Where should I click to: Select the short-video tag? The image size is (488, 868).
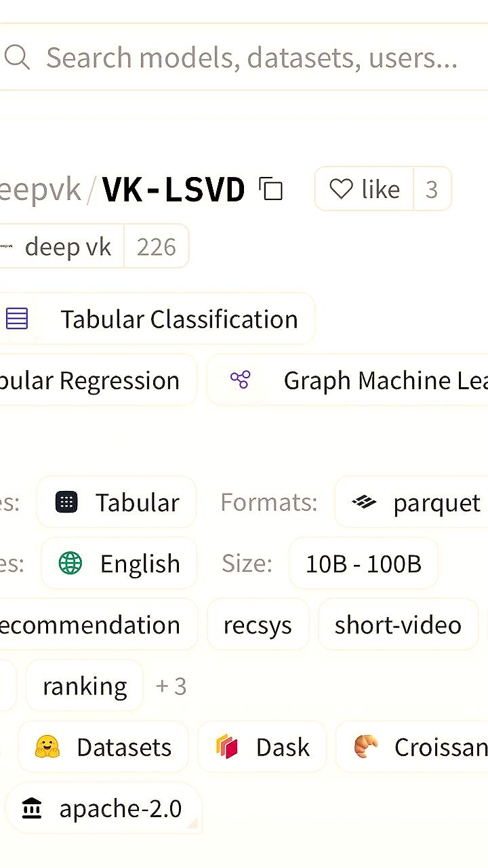click(x=398, y=625)
